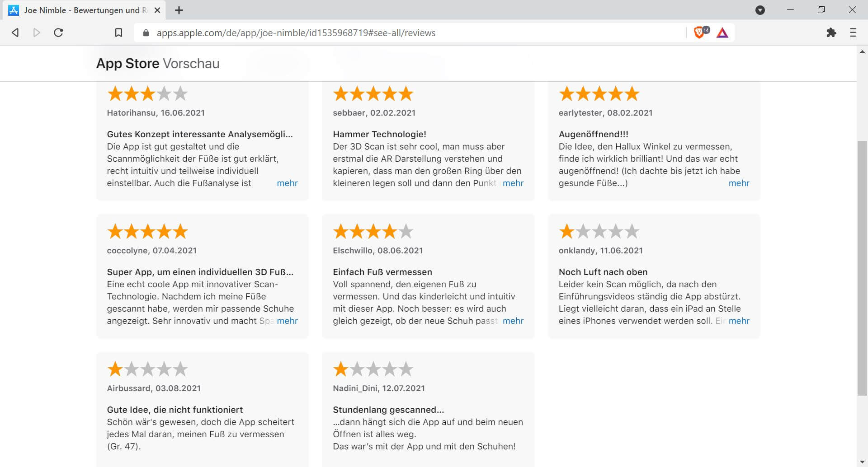The width and height of the screenshot is (868, 467).
Task: Show more of Elschwillo's review
Action: (513, 321)
